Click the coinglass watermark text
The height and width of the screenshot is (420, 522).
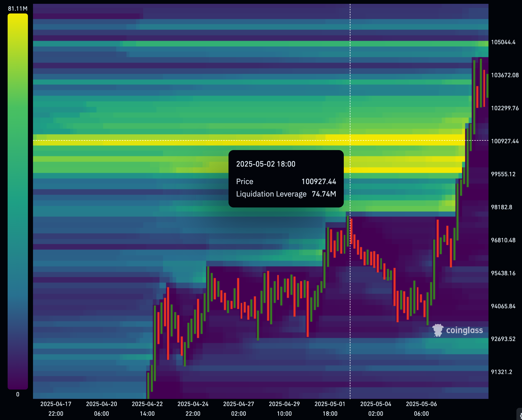tap(464, 330)
